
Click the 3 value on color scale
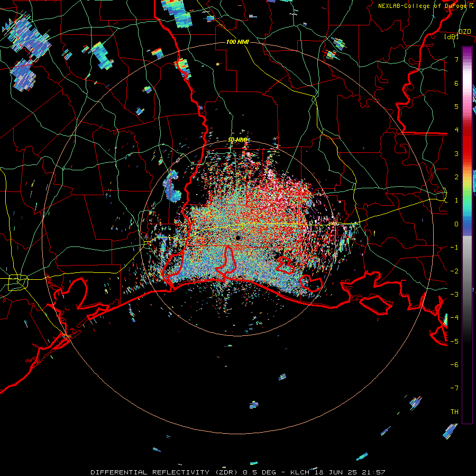tap(456, 153)
